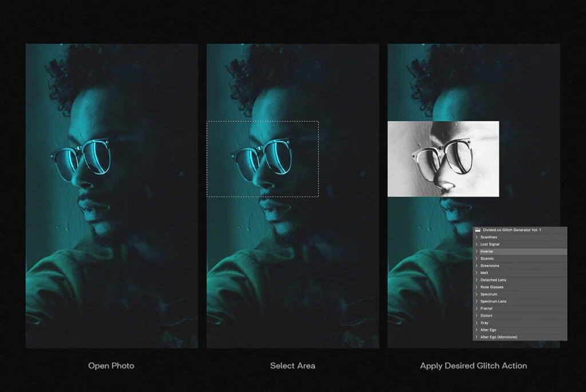Expand the Scanlines action
Image resolution: width=586 pixels, height=392 pixels.
click(477, 237)
